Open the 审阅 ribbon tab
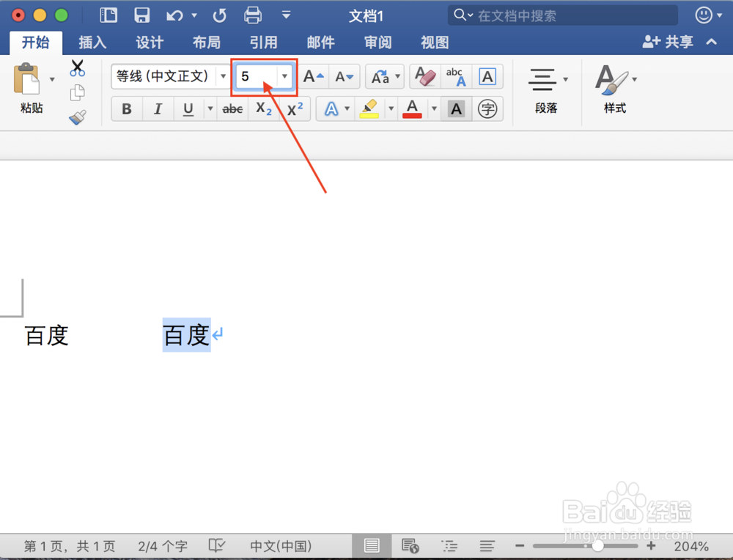Image resolution: width=733 pixels, height=560 pixels. [377, 43]
